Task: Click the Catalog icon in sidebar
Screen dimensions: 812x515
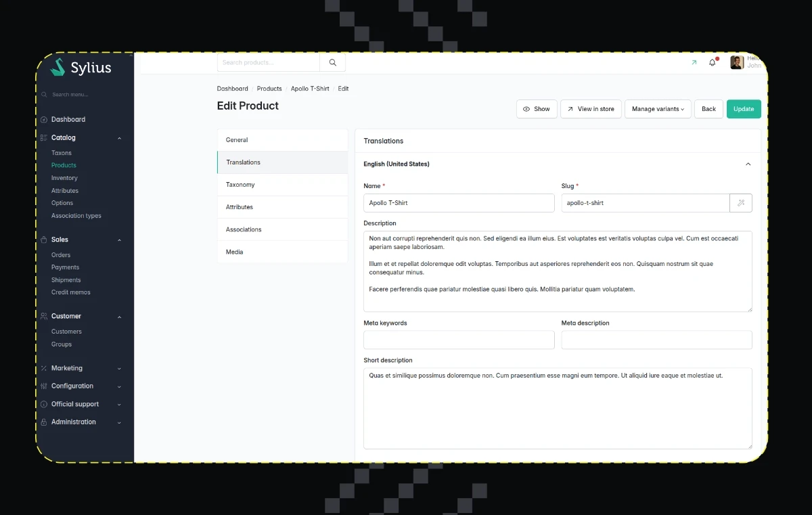Action: point(44,138)
